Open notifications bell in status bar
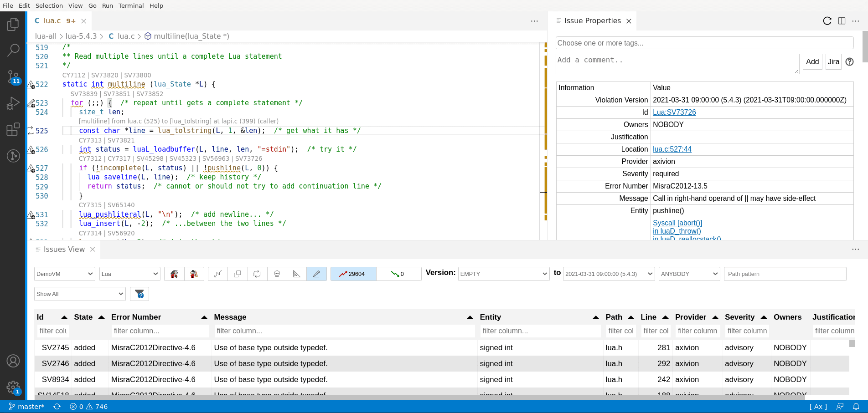This screenshot has height=413, width=868. point(856,407)
